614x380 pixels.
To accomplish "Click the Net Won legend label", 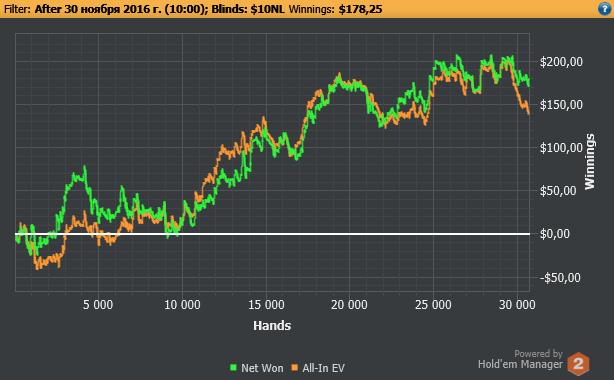I will point(262,368).
